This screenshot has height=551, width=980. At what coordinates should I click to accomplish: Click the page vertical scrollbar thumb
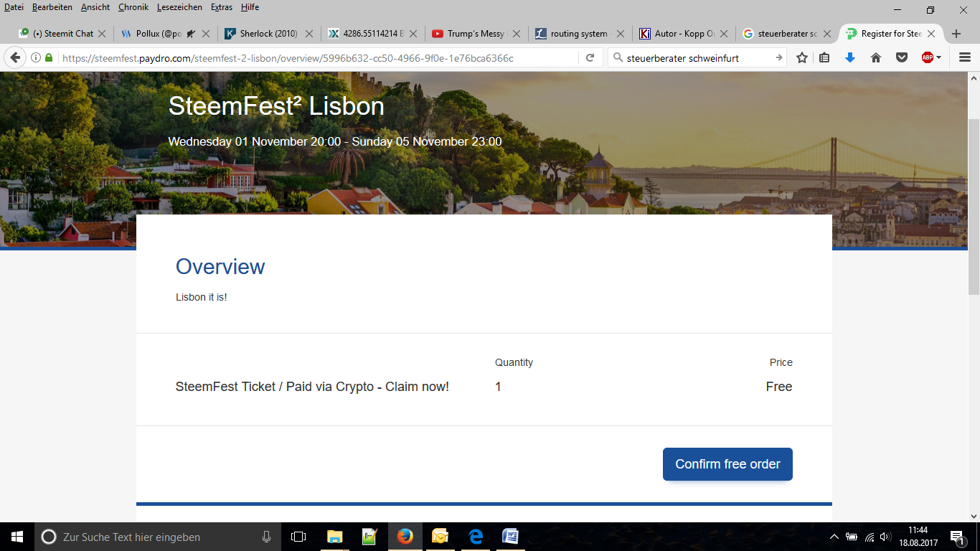tap(974, 207)
